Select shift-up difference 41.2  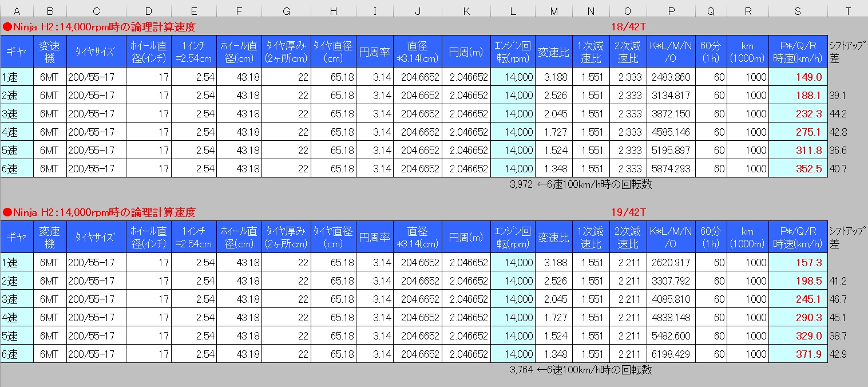pos(838,281)
